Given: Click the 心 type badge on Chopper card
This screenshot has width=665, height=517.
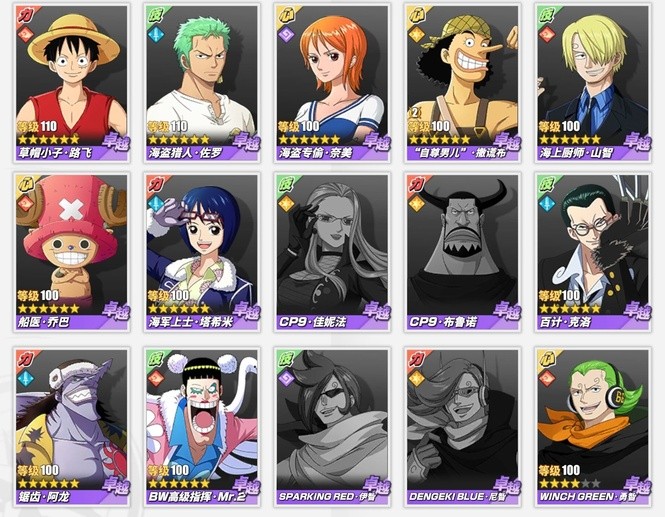Looking at the screenshot, I should 25,184.
